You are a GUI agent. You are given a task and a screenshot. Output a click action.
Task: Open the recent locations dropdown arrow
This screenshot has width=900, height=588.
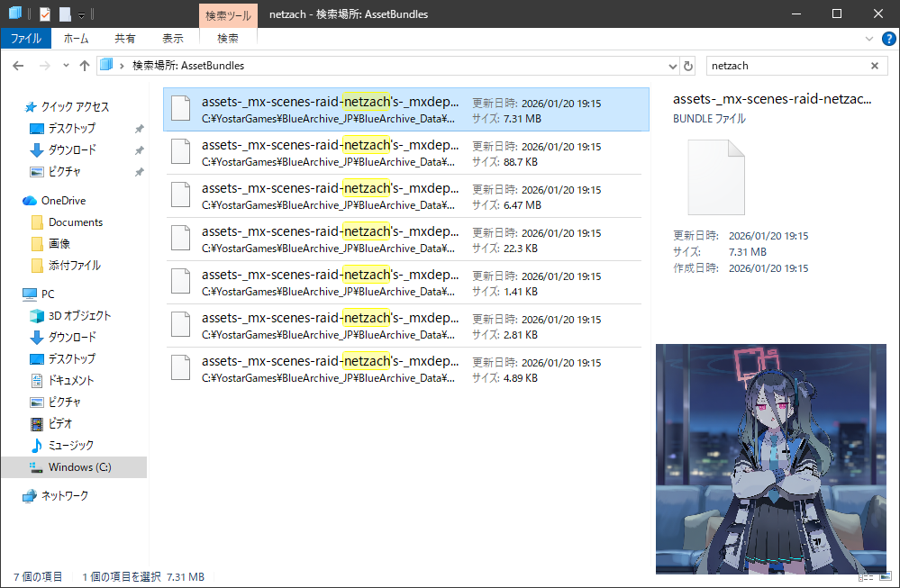click(x=66, y=66)
